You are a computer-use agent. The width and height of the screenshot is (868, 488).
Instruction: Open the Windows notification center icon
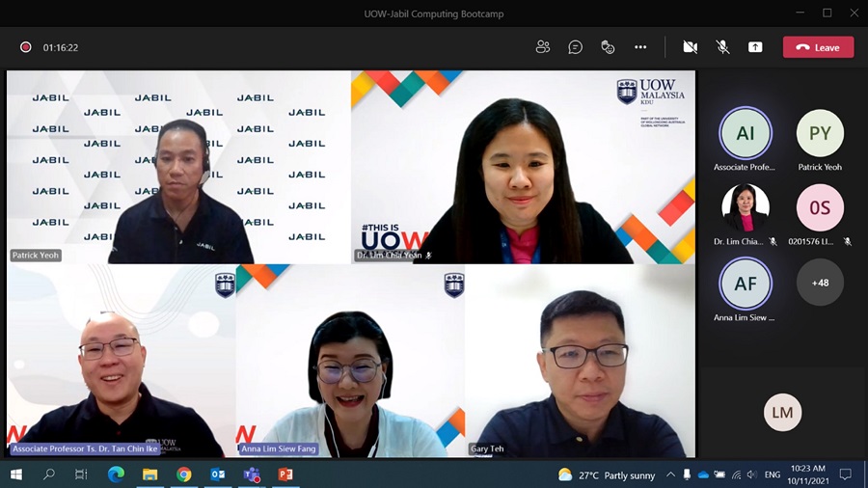(846, 474)
